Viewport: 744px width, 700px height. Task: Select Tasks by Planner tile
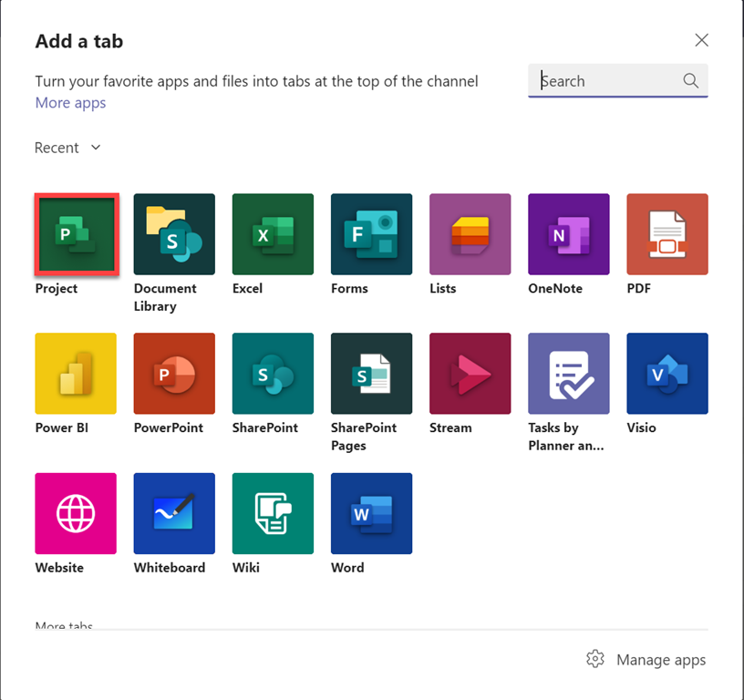click(568, 374)
